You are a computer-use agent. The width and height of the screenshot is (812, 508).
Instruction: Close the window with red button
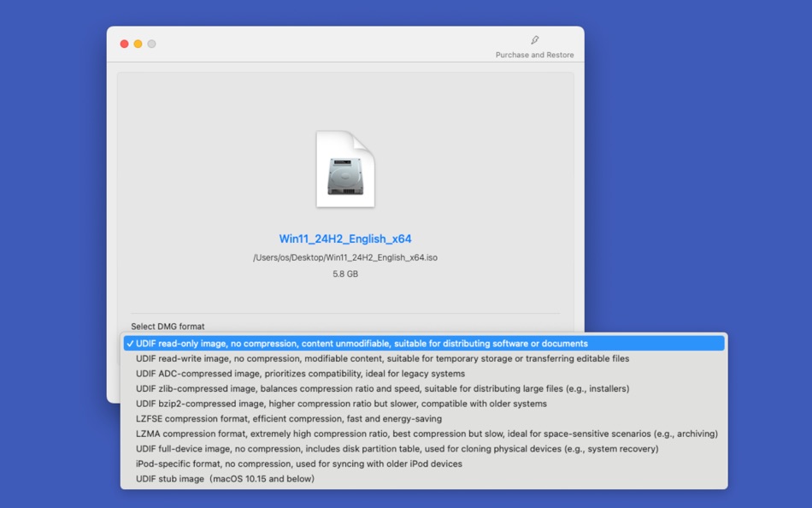(124, 44)
